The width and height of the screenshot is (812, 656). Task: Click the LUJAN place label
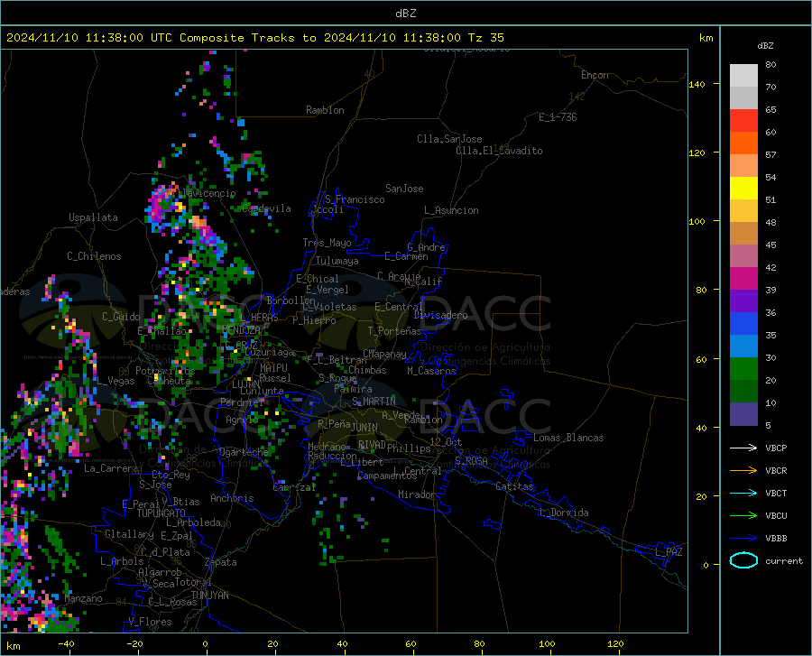pyautogui.click(x=245, y=384)
